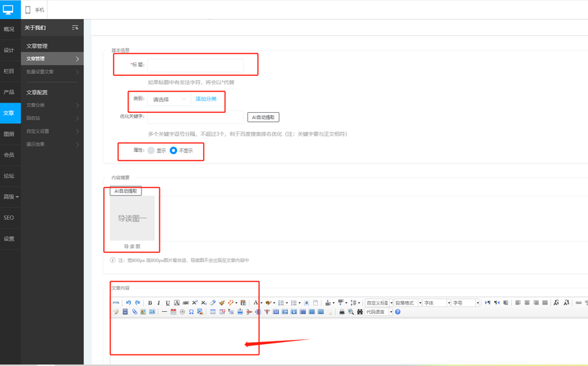This screenshot has width=588, height=366.
Task: Expand 文章分类 submenu item
Action: [x=52, y=105]
